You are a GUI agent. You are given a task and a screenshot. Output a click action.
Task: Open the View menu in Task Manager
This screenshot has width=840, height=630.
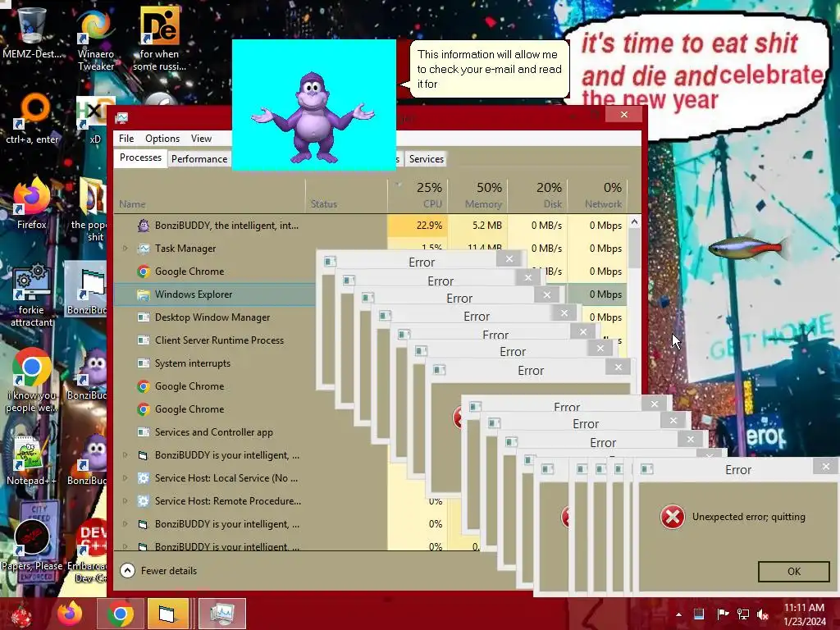coord(202,138)
